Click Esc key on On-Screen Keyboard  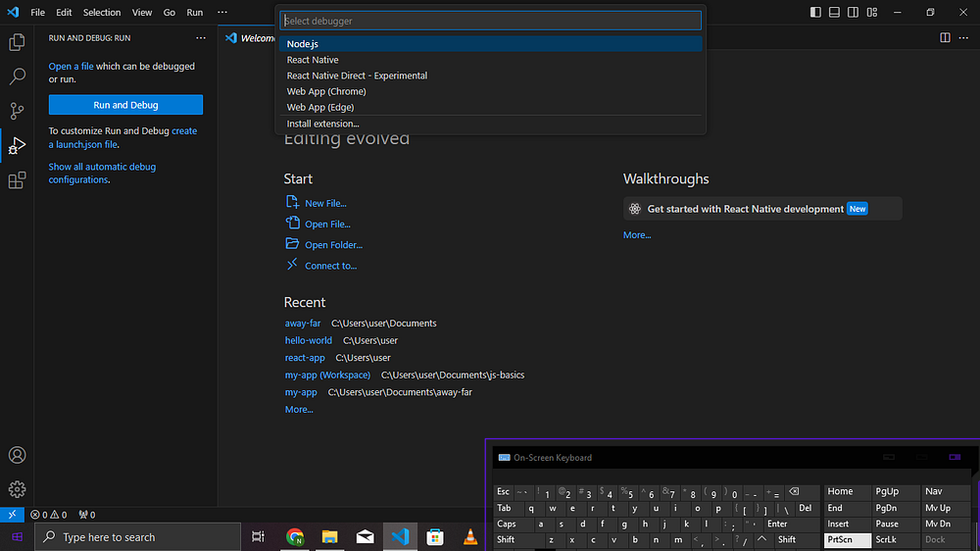503,492
